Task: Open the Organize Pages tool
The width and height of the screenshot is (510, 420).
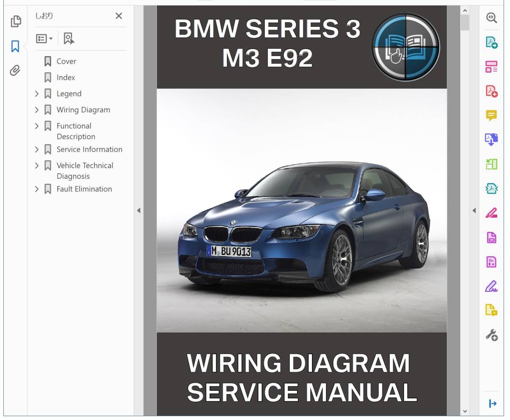Action: click(492, 164)
